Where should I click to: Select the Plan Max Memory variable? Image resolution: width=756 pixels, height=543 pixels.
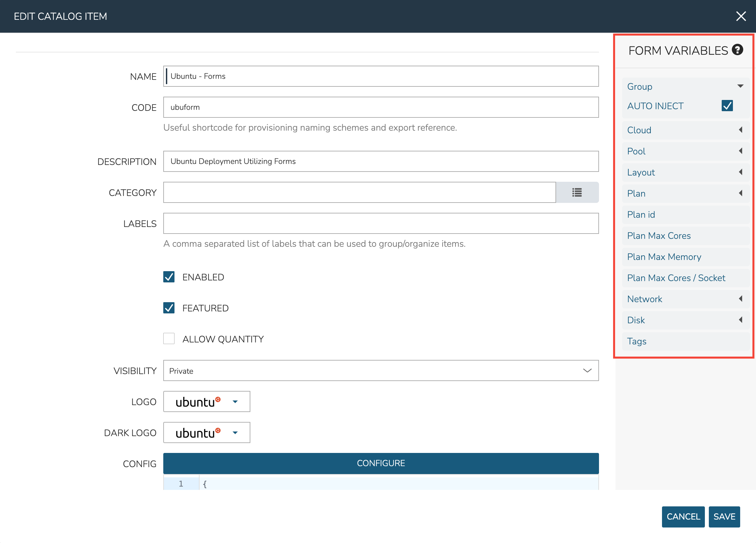[x=664, y=257]
